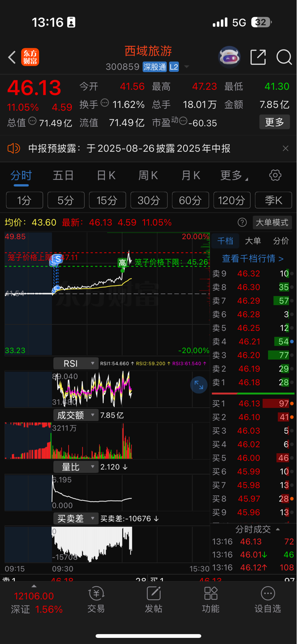Tap the 换手 info circle icon
Image resolution: width=297 pixels, height=644 pixels.
tap(105, 103)
